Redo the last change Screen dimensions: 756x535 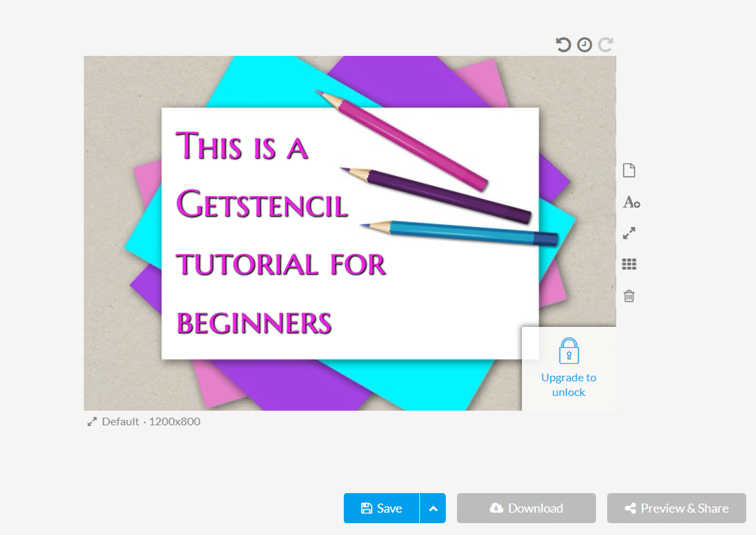(x=605, y=44)
